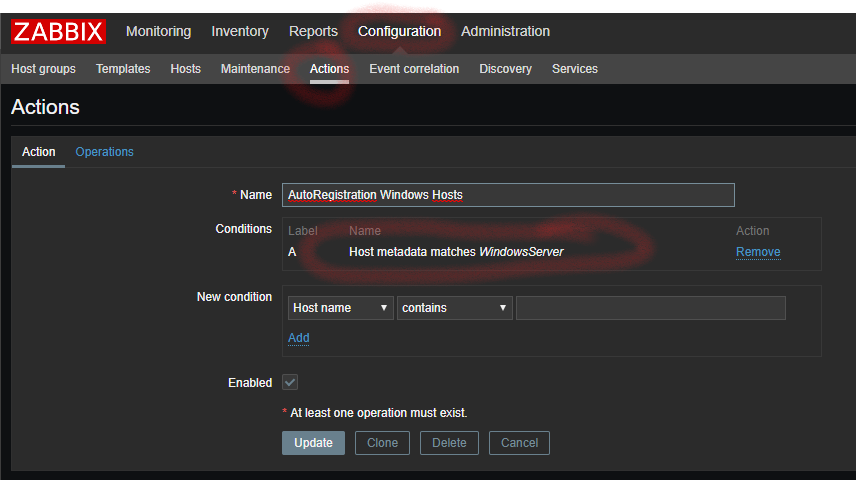Open the Monitoring menu

point(158,32)
